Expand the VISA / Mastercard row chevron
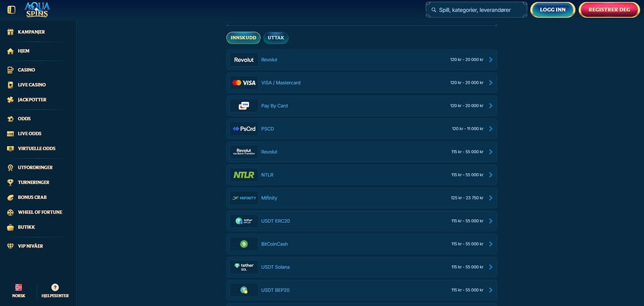Viewport: 644px width, 306px height. tap(491, 82)
